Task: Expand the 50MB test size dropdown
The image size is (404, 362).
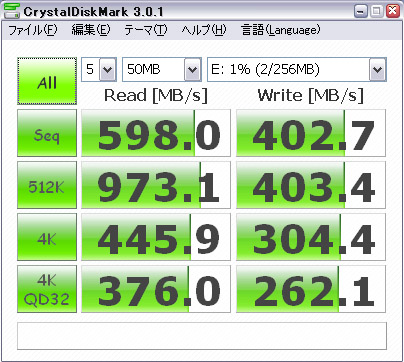Action: point(193,69)
